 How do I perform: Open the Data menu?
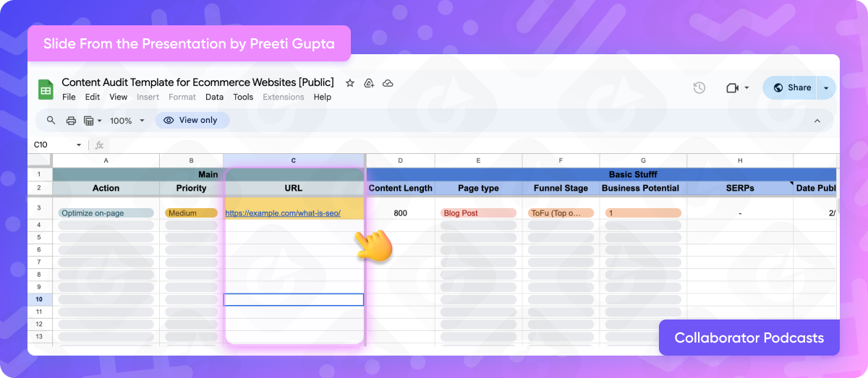(x=214, y=97)
